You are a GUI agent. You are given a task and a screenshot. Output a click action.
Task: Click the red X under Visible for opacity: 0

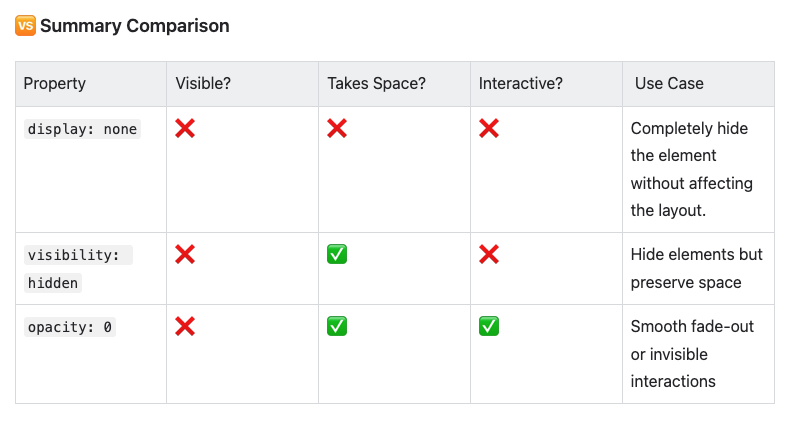click(185, 326)
